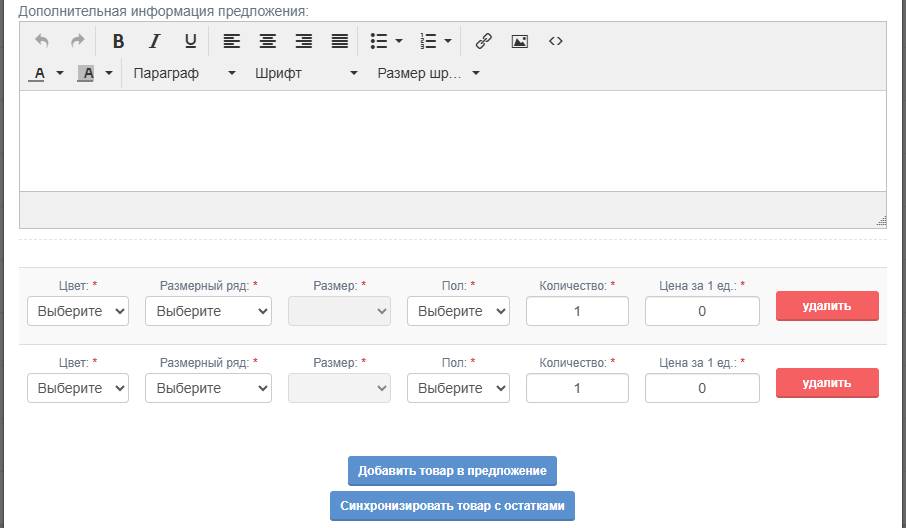Open Цвет dropdown in second product row
The width and height of the screenshot is (906, 528).
click(78, 388)
